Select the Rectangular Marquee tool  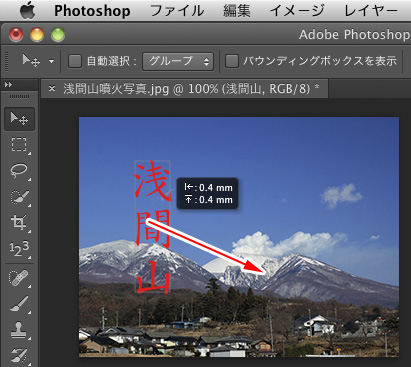click(x=19, y=145)
